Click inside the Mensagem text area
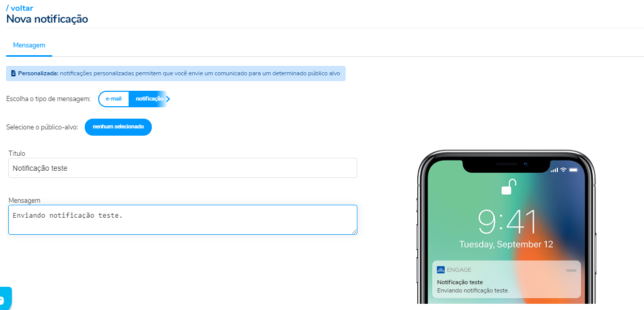Viewport: 644px width, 310px height. click(183, 220)
